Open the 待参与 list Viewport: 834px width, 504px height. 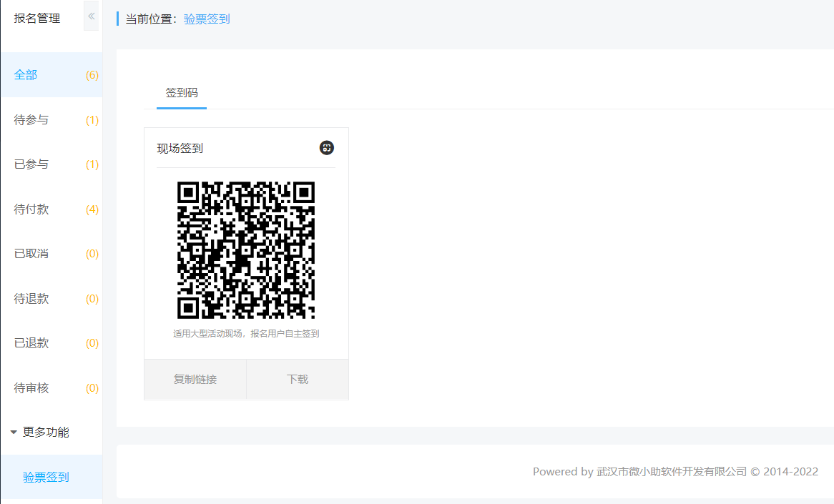point(51,119)
